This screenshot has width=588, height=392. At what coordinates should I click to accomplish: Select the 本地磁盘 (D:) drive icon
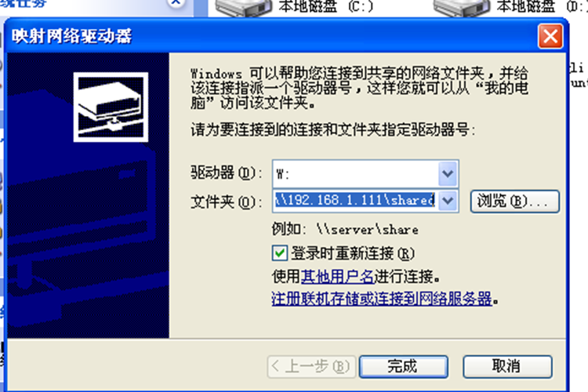click(x=462, y=8)
